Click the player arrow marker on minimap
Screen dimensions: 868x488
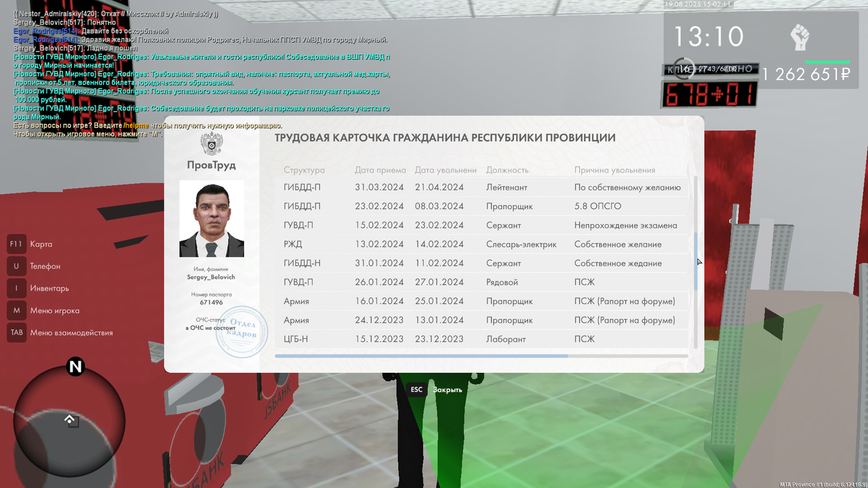(x=69, y=421)
